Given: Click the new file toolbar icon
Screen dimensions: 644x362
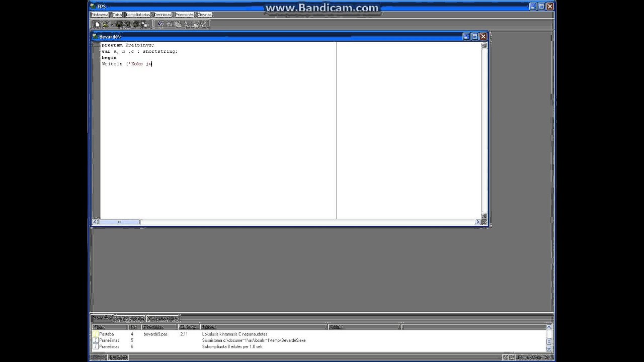Looking at the screenshot, I should (x=98, y=24).
